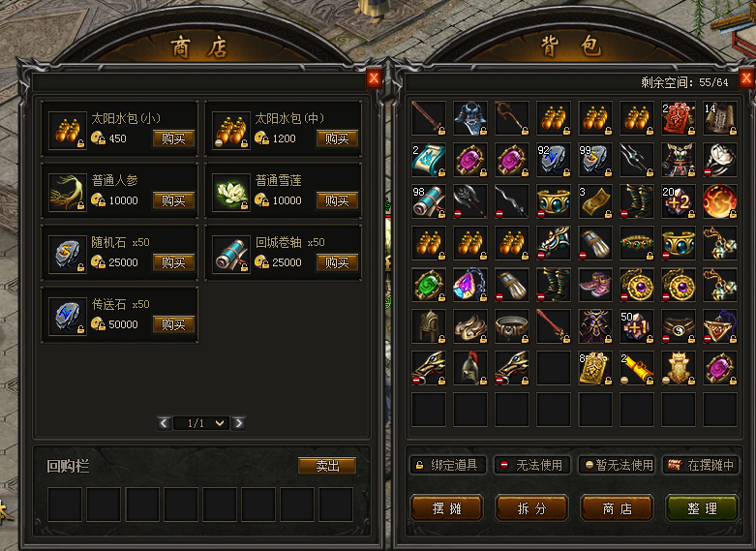Click the 卖出 sell button

[327, 466]
